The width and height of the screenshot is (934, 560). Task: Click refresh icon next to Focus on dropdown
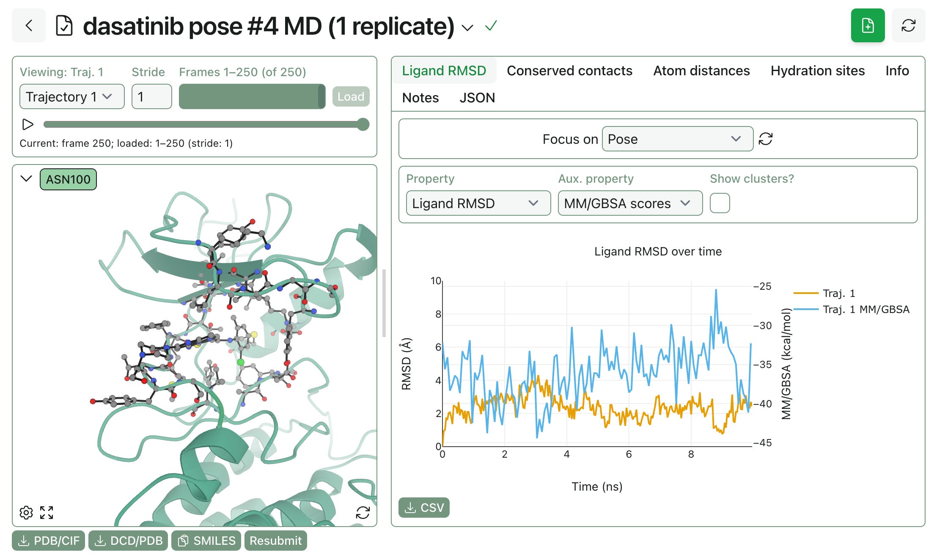[765, 139]
